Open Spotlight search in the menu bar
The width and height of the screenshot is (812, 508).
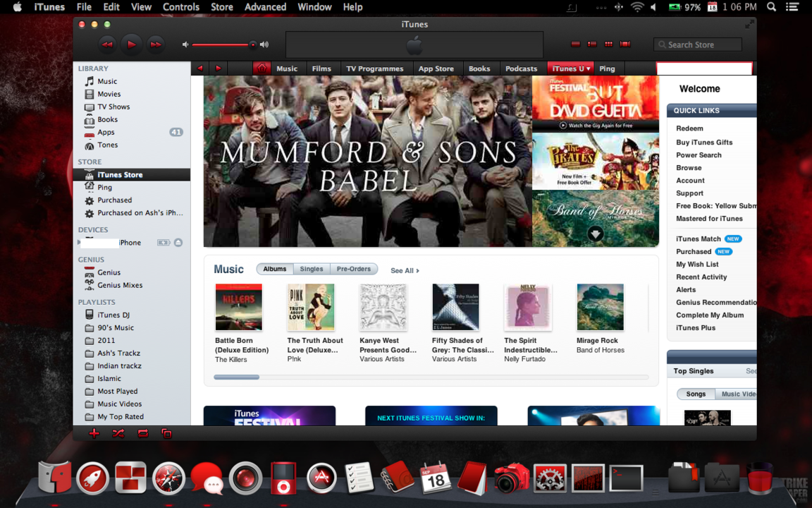(771, 7)
